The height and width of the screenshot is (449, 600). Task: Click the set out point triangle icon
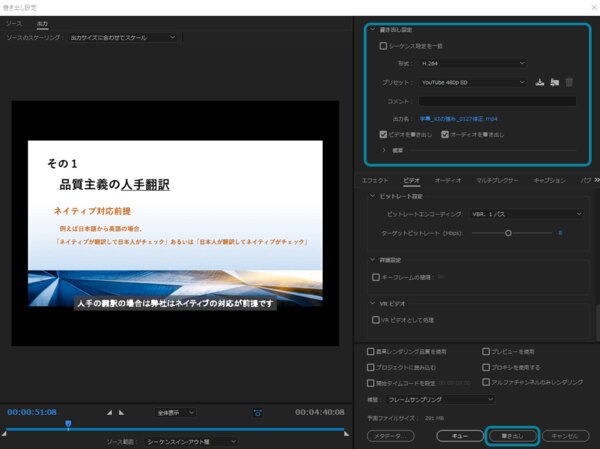click(122, 412)
